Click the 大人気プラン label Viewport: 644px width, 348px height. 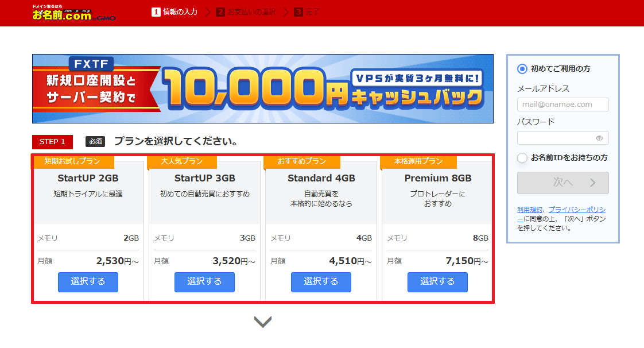pos(181,161)
